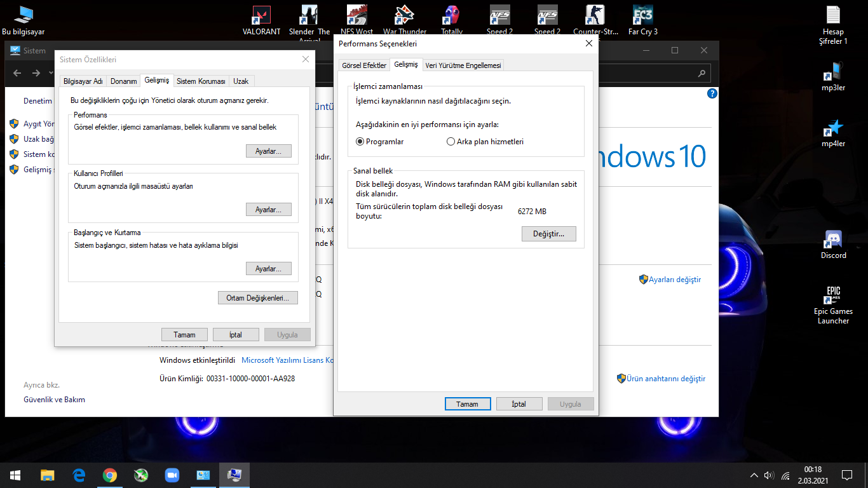
Task: Select Bu bilgisayar desktop icon
Action: pos(24,19)
